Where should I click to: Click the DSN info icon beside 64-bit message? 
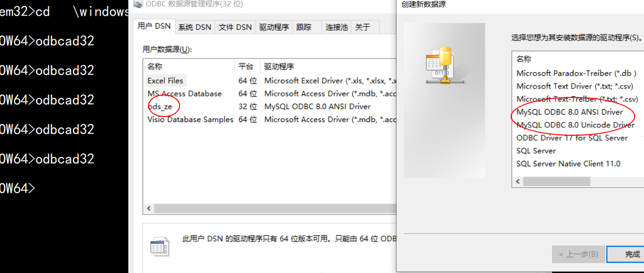[160, 246]
